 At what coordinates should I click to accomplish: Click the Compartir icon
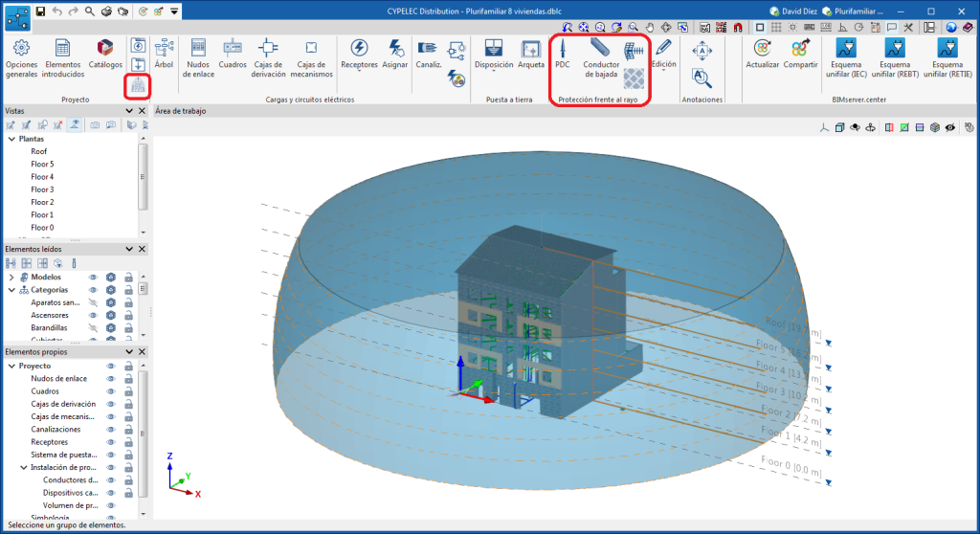pyautogui.click(x=800, y=54)
